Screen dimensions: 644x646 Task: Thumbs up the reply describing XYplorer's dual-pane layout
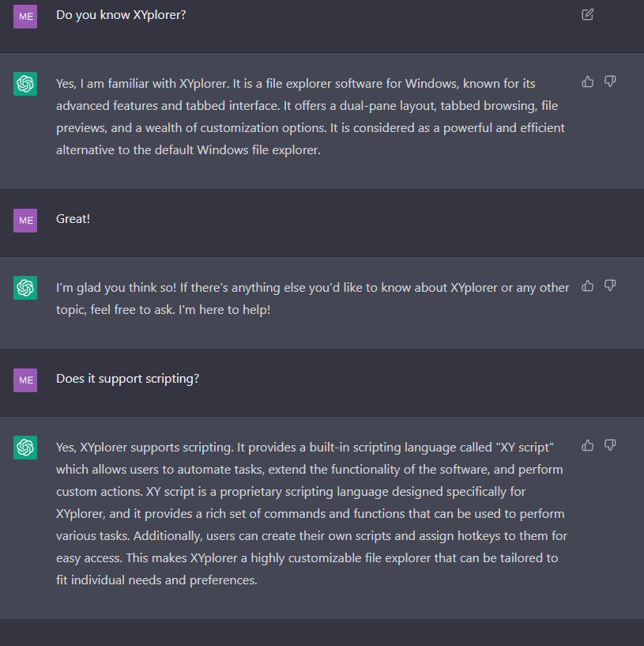(x=588, y=81)
